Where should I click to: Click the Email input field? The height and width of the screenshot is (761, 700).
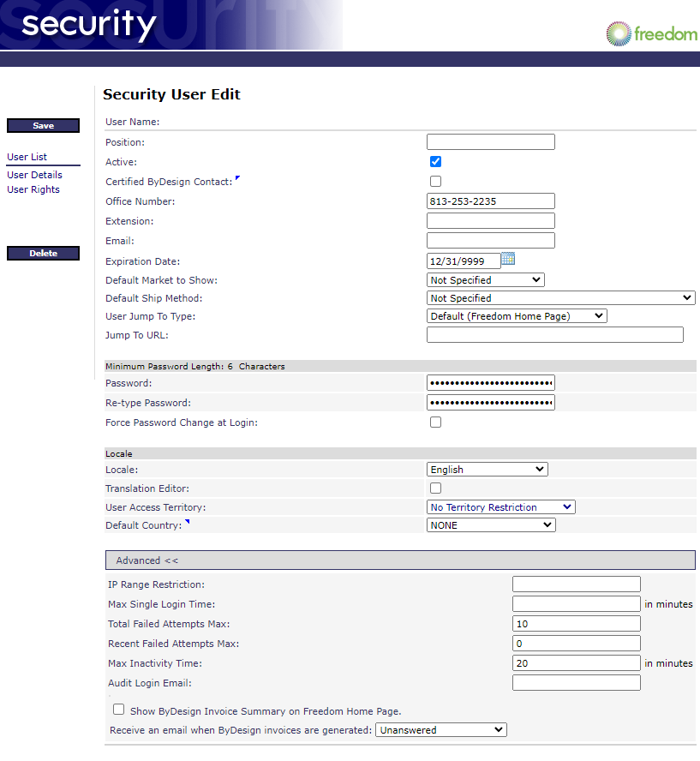click(490, 240)
